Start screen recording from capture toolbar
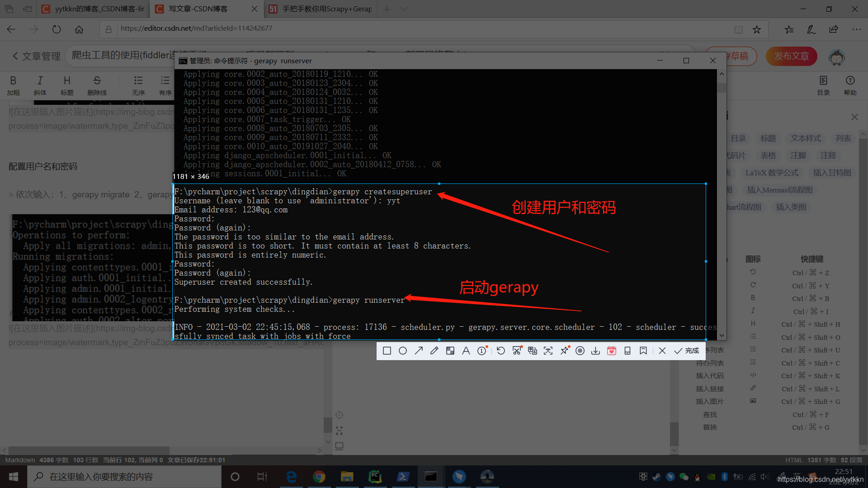The height and width of the screenshot is (488, 868). click(x=580, y=351)
